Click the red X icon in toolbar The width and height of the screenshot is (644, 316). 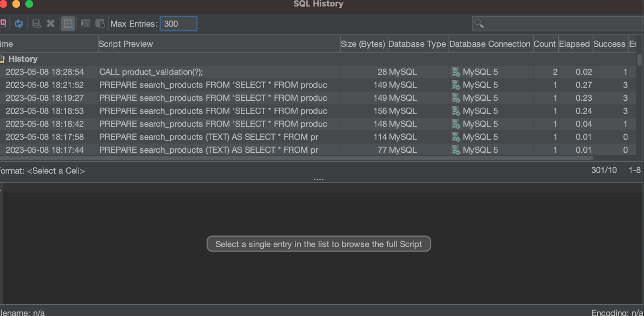3,23
